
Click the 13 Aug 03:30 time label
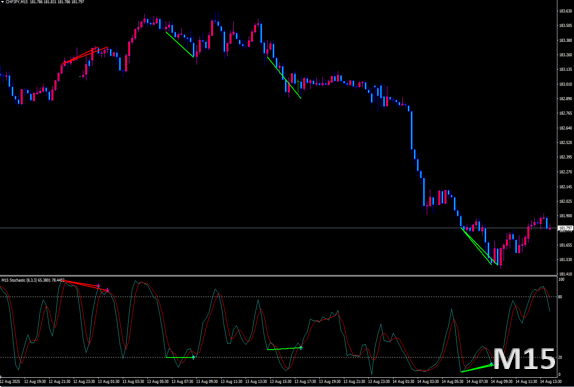[133, 381]
